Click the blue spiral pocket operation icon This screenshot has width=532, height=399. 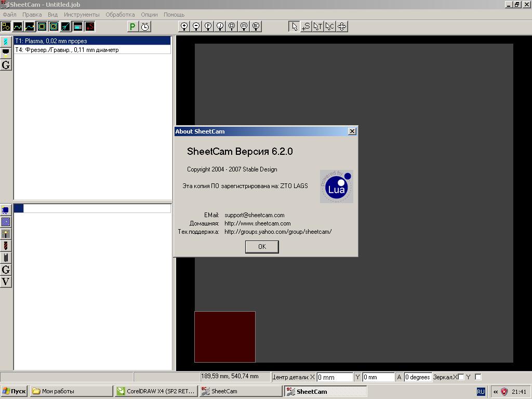[6, 222]
